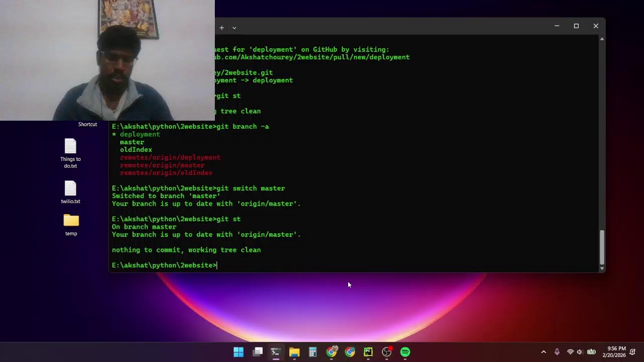Select the twilio.txt desktop file
The image size is (644, 362).
70,192
